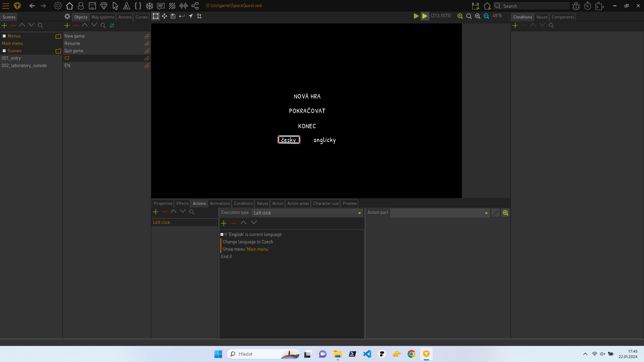This screenshot has width=644, height=362.
Task: Toggle the link icon for New game object
Action: click(x=147, y=36)
